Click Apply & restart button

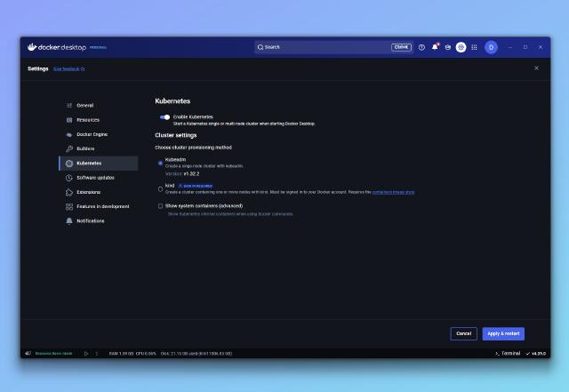(503, 333)
